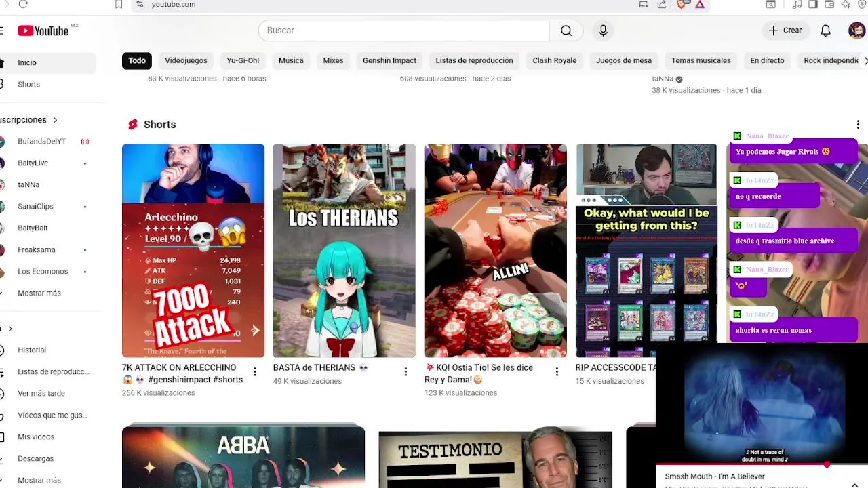Select the Yu-Gi-Oh! filter chip
This screenshot has width=868, height=488.
pos(243,60)
